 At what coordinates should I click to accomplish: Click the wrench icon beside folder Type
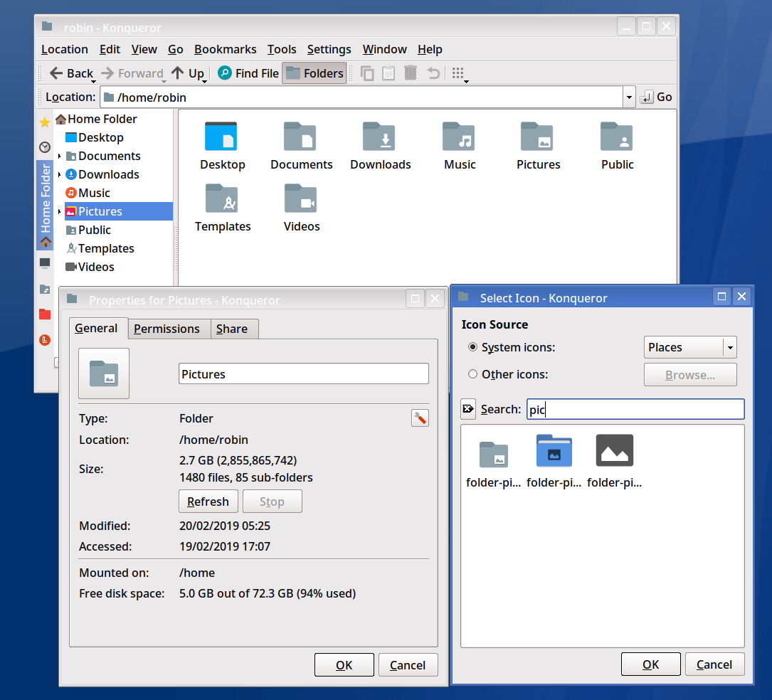[420, 418]
